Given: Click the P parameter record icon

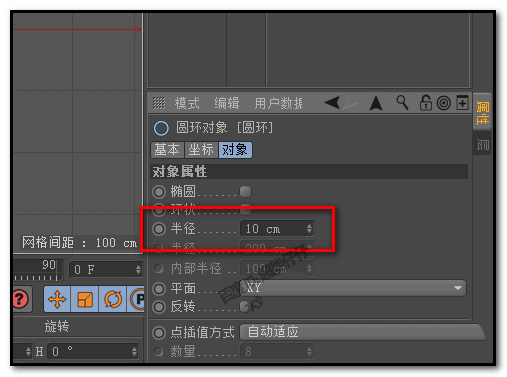Looking at the screenshot, I should point(137,299).
